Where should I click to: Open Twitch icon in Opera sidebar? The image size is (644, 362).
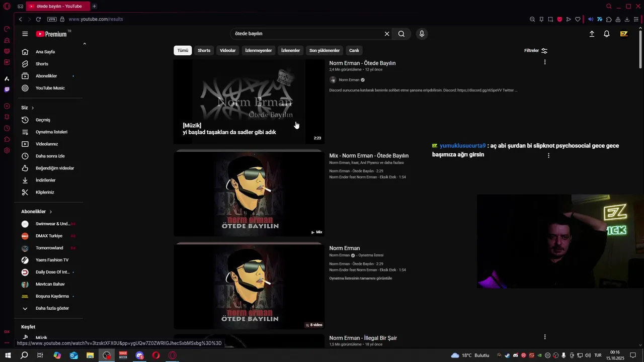pos(7,89)
